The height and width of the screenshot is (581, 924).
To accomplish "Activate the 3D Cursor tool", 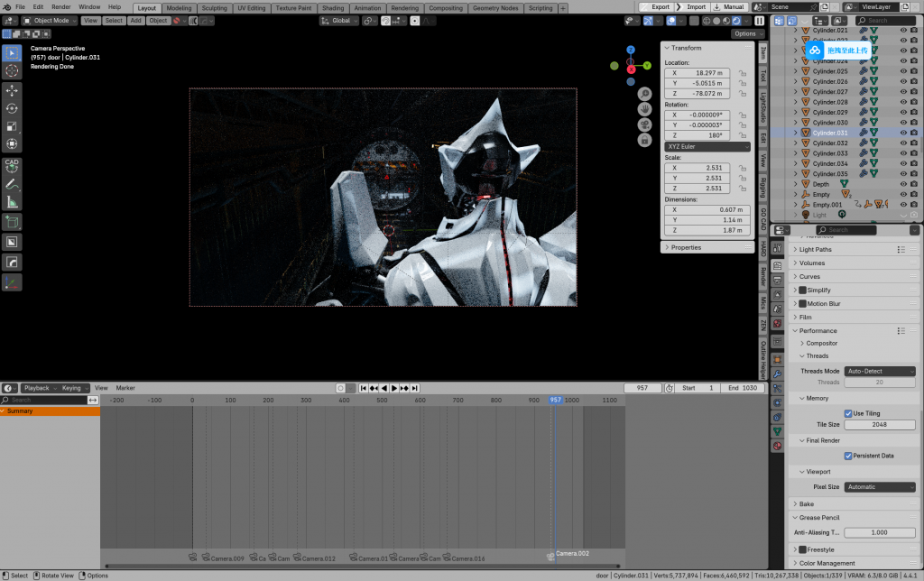I will [12, 71].
